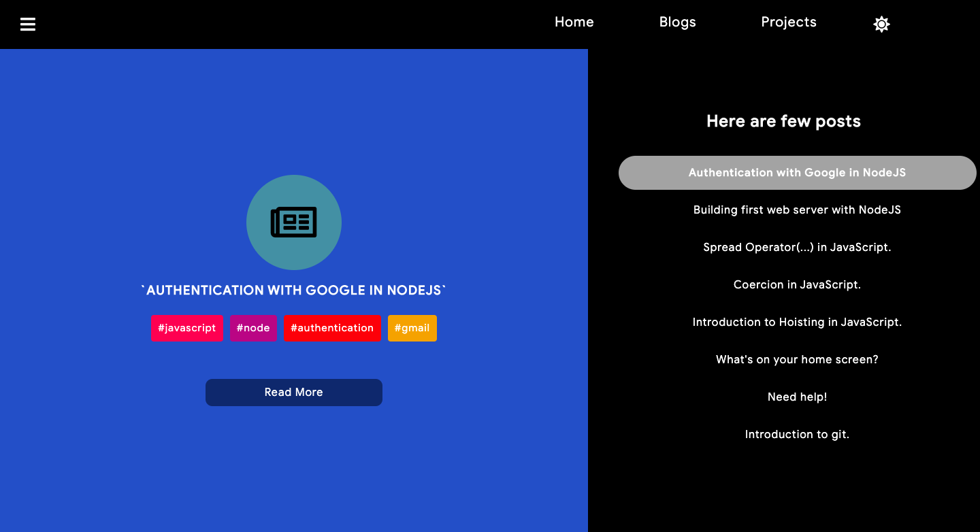Open What's on your home screen? post
Image resolution: width=980 pixels, height=532 pixels.
pyautogui.click(x=798, y=360)
